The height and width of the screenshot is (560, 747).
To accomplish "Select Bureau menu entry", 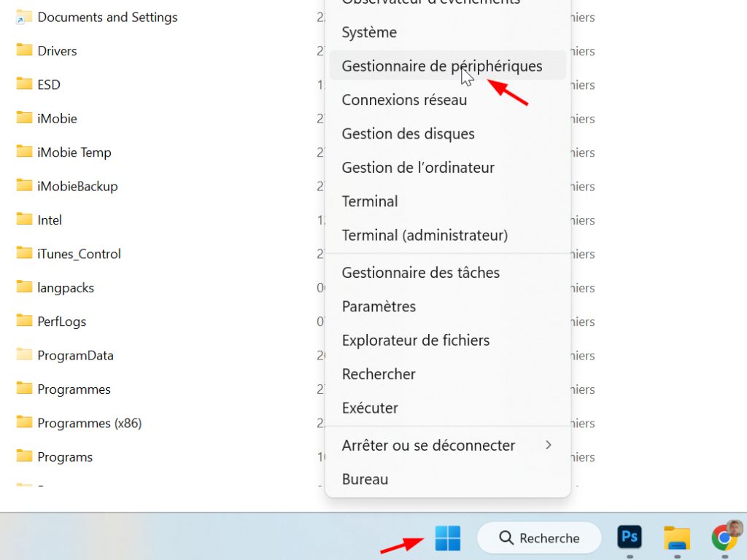I will click(x=447, y=479).
